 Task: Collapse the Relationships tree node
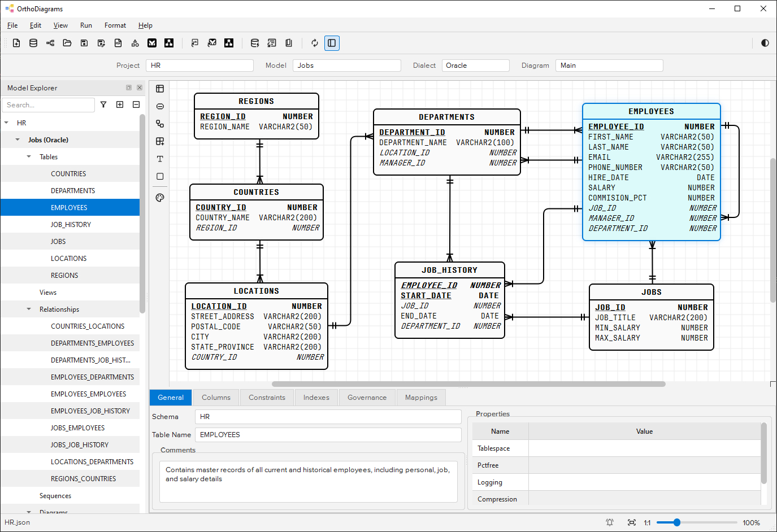click(x=29, y=309)
